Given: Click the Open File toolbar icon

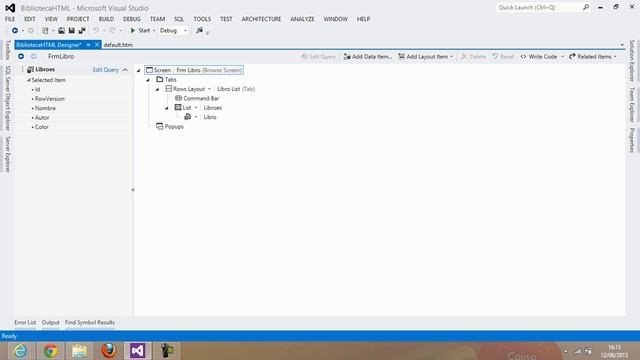Looking at the screenshot, I should coord(61,31).
